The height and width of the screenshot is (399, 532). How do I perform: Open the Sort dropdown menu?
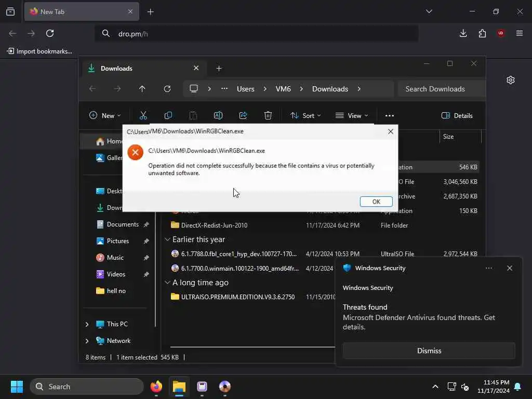click(305, 116)
